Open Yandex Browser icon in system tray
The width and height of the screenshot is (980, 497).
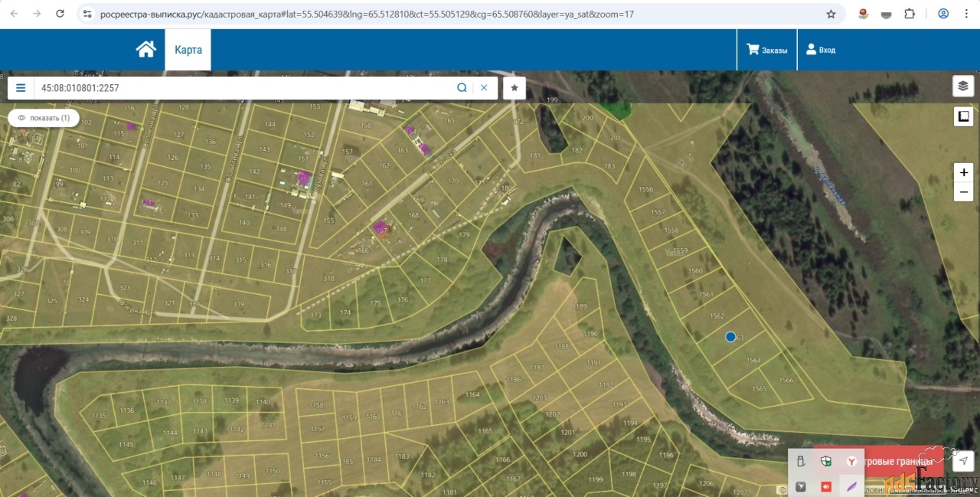(x=851, y=461)
